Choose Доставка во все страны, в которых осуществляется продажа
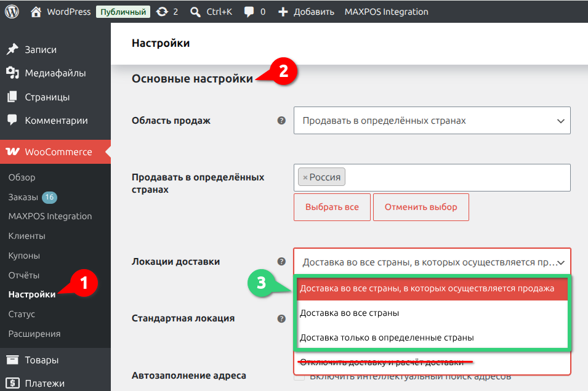588x391 pixels. (x=432, y=288)
